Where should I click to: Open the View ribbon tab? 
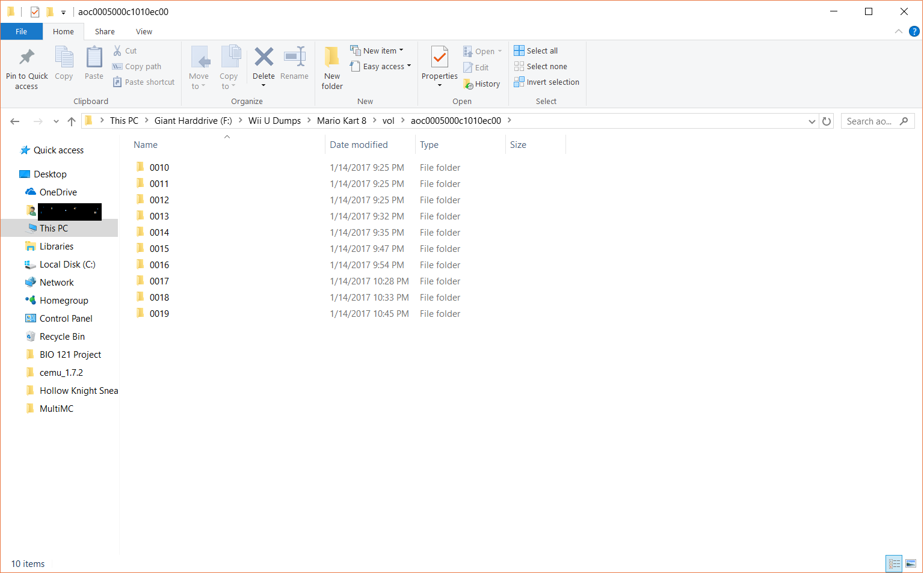coord(144,31)
